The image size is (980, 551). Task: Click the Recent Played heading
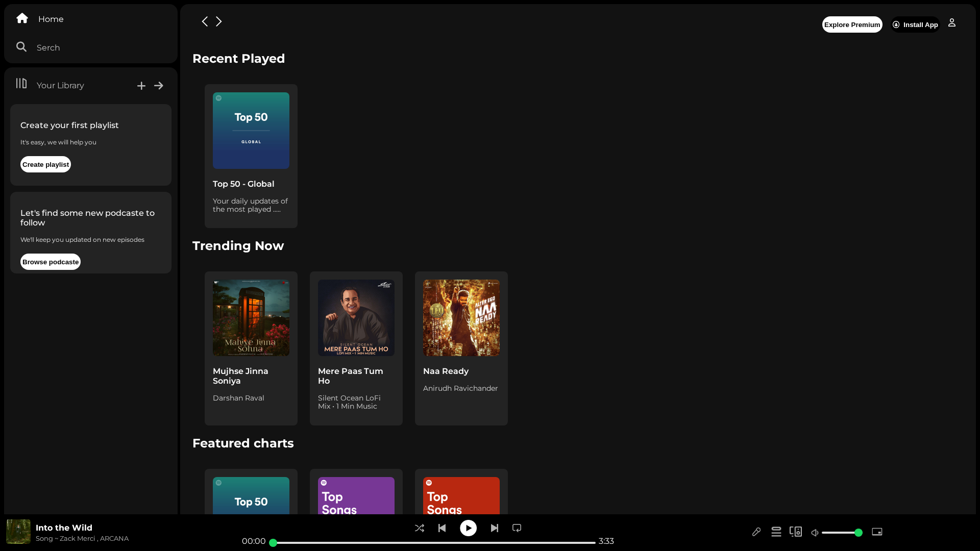tap(238, 59)
